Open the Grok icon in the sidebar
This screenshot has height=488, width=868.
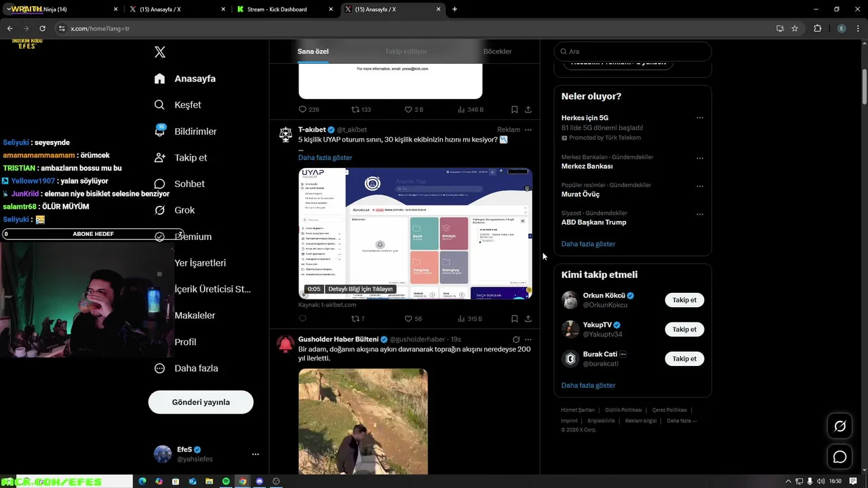(x=159, y=210)
